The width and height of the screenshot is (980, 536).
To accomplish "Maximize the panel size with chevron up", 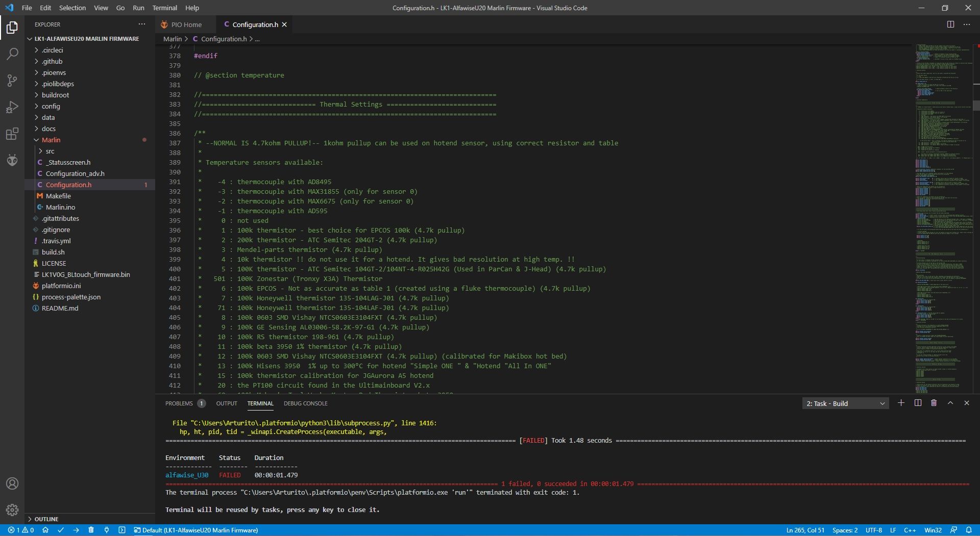I will click(x=950, y=403).
